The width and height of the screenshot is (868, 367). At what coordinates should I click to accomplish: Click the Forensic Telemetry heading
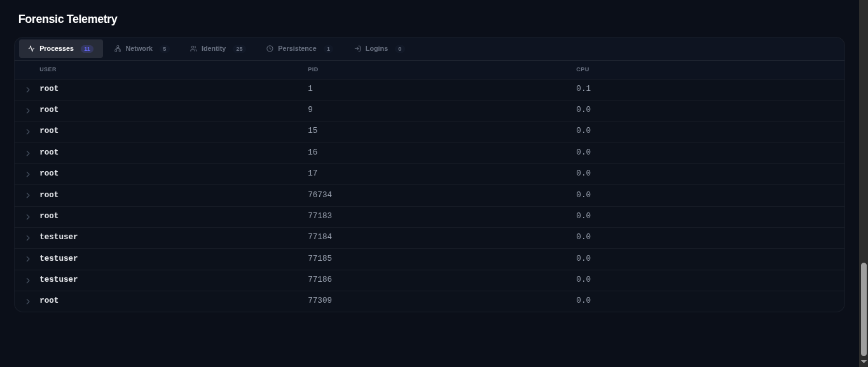point(68,19)
